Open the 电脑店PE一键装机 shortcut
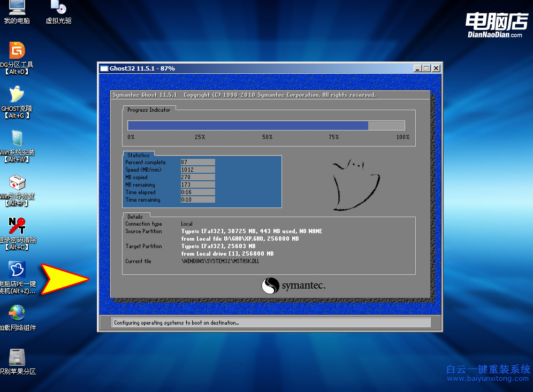 [17, 271]
